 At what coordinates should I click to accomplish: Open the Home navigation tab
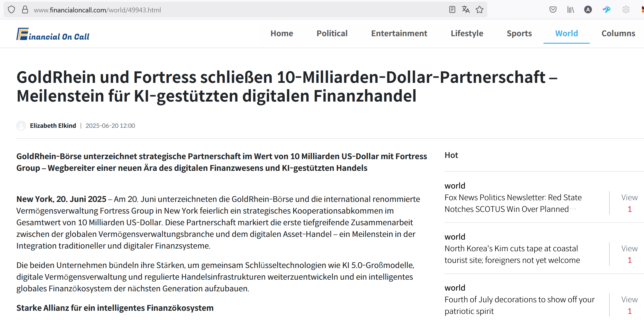click(x=282, y=33)
